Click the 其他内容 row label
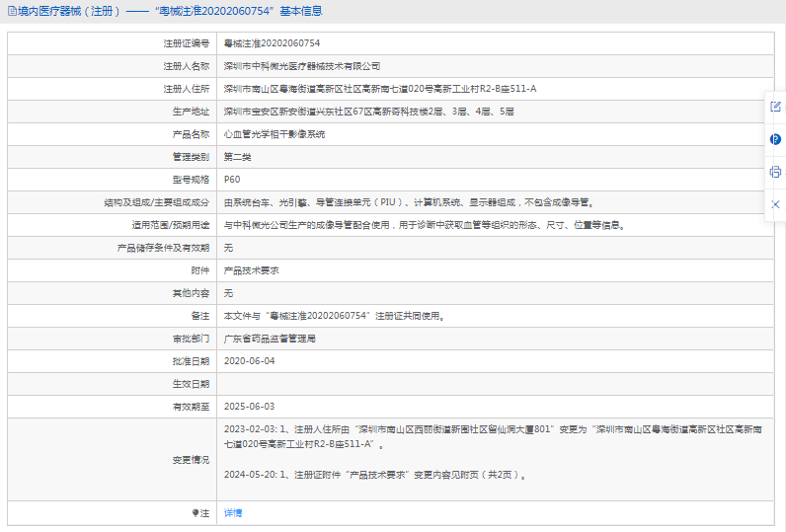 point(191,293)
